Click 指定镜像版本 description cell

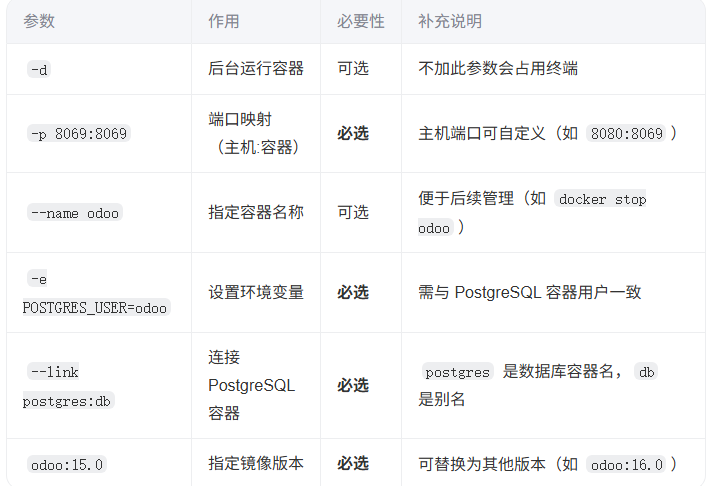click(256, 463)
